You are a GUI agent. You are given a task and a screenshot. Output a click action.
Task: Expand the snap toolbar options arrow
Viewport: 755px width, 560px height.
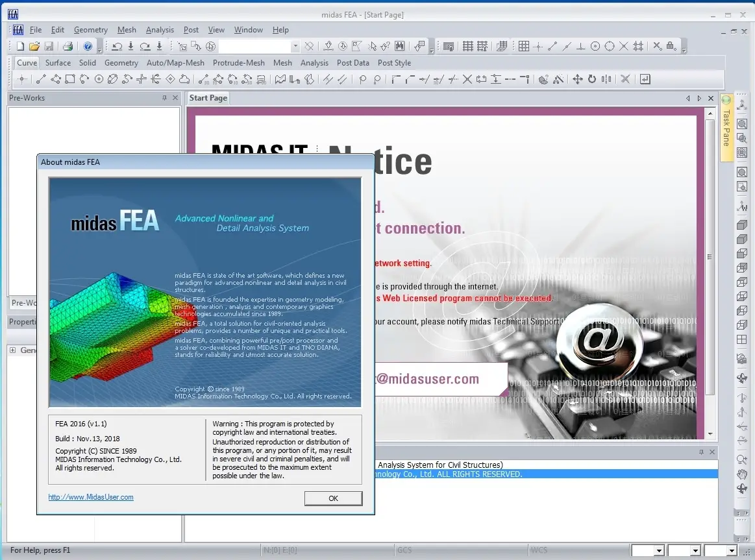(x=684, y=49)
